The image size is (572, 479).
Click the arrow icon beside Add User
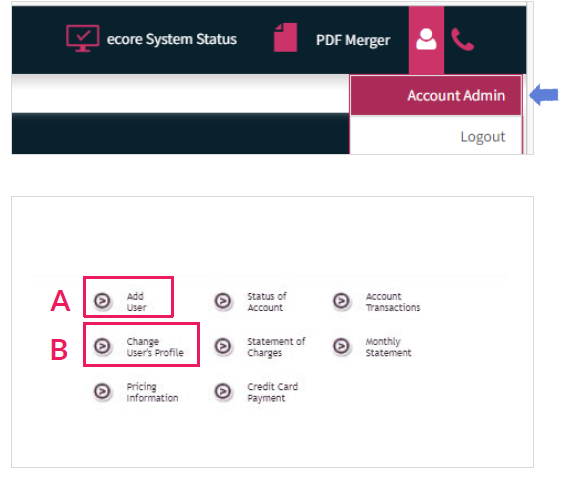(102, 301)
